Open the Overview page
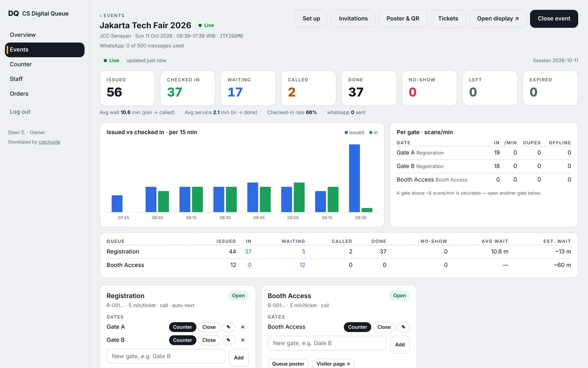Image resolution: width=588 pixels, height=368 pixels. 44,35
